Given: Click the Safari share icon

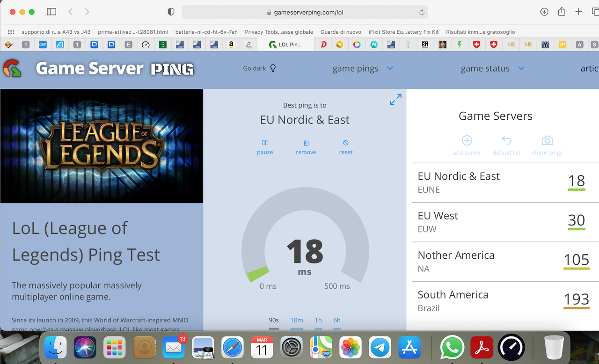Looking at the screenshot, I should coord(562,11).
